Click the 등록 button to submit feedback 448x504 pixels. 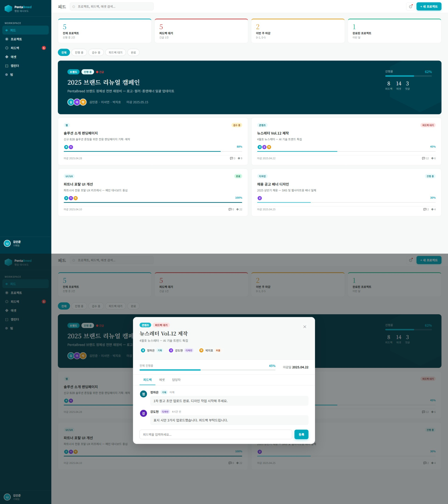tap(301, 434)
